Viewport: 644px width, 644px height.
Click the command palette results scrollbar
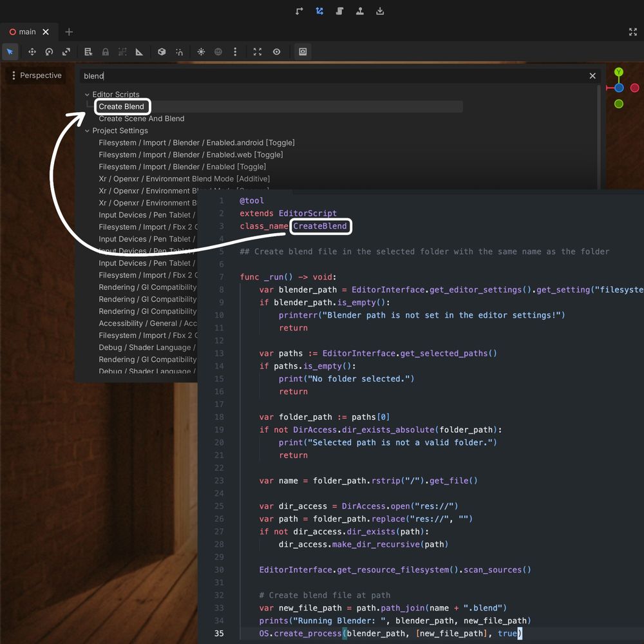(x=598, y=138)
